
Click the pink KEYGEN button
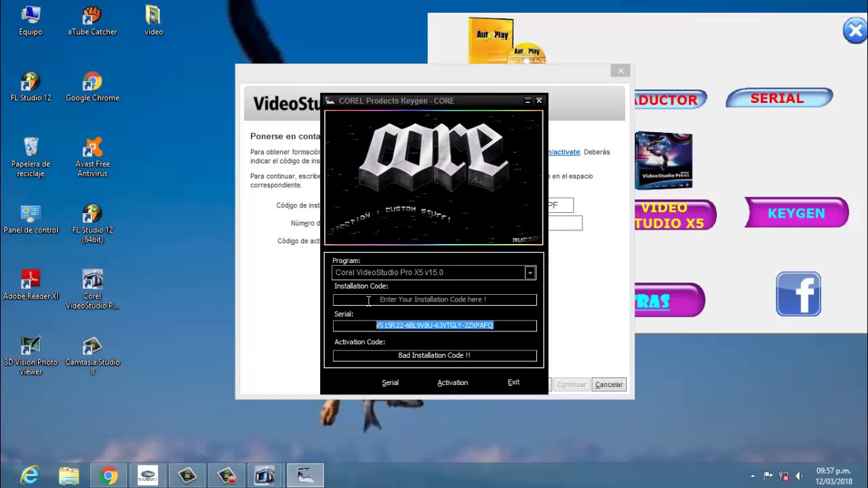click(797, 213)
